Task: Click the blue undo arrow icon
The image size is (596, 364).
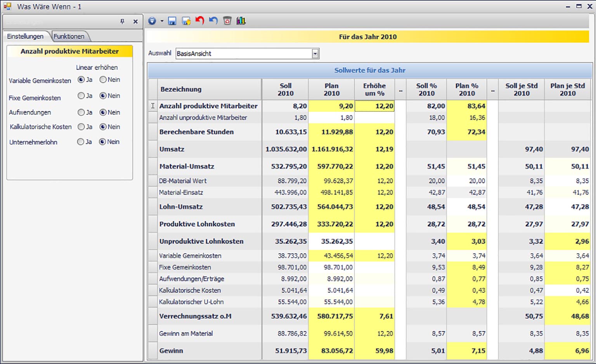Action: pos(213,21)
